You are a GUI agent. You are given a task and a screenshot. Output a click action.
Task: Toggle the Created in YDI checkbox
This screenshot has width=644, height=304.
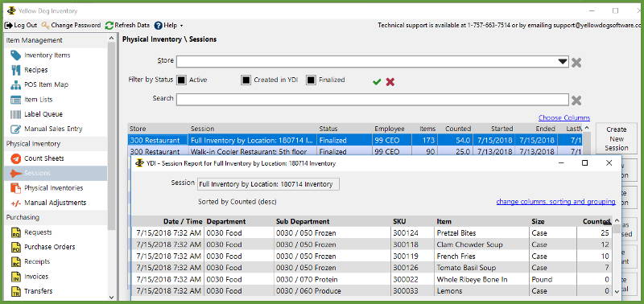click(246, 80)
